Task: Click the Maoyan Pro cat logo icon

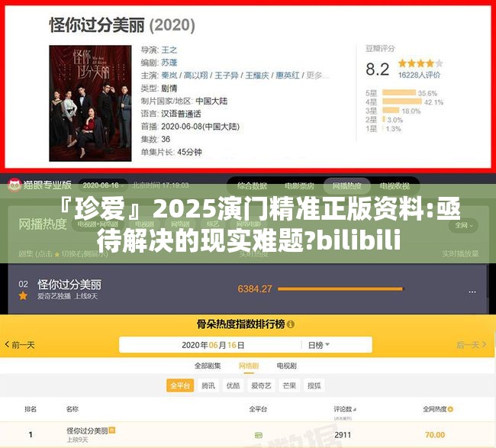Action: coord(14,185)
